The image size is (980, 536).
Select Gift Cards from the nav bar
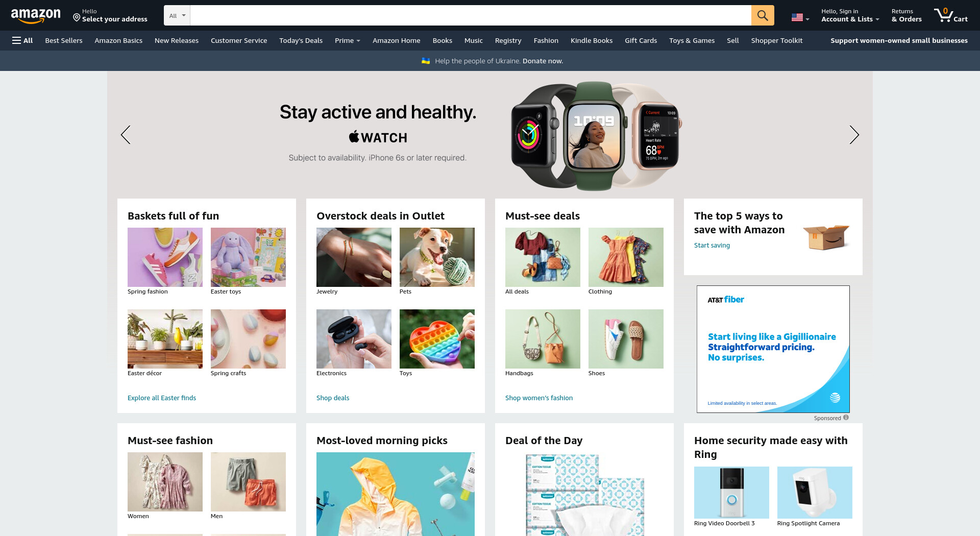641,40
